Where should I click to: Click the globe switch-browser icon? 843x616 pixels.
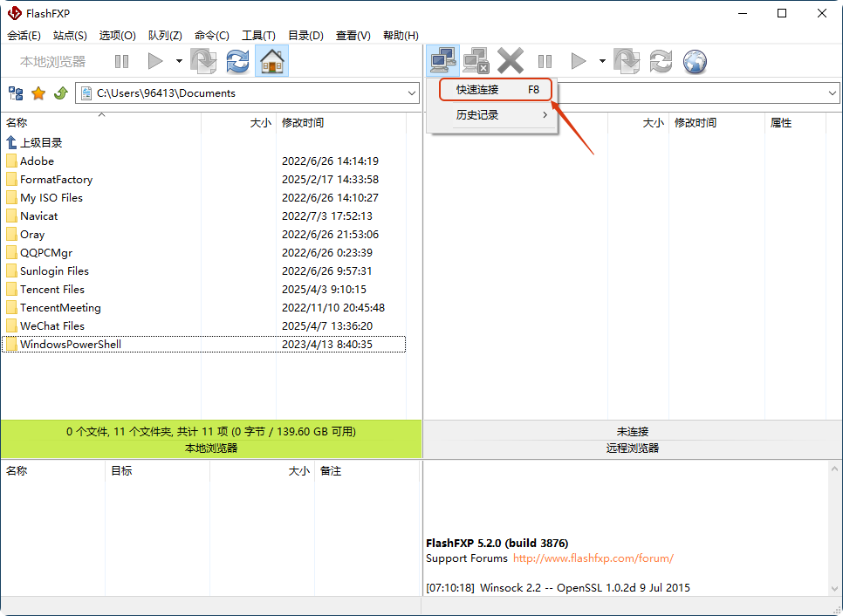pyautogui.click(x=695, y=61)
